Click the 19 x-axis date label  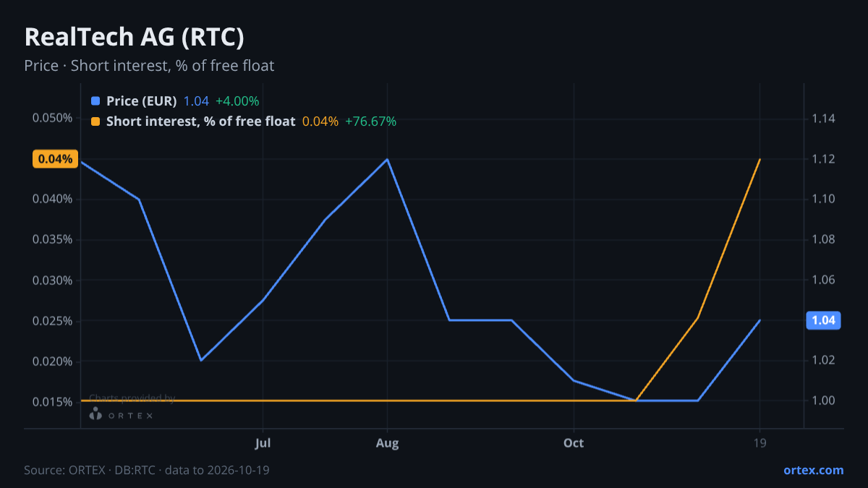point(759,442)
